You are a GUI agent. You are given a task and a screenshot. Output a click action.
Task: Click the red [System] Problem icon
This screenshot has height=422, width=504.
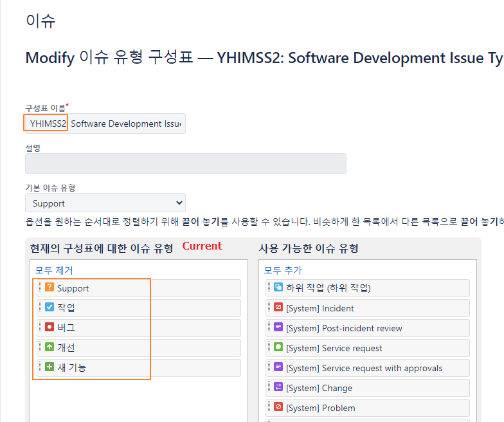(278, 407)
